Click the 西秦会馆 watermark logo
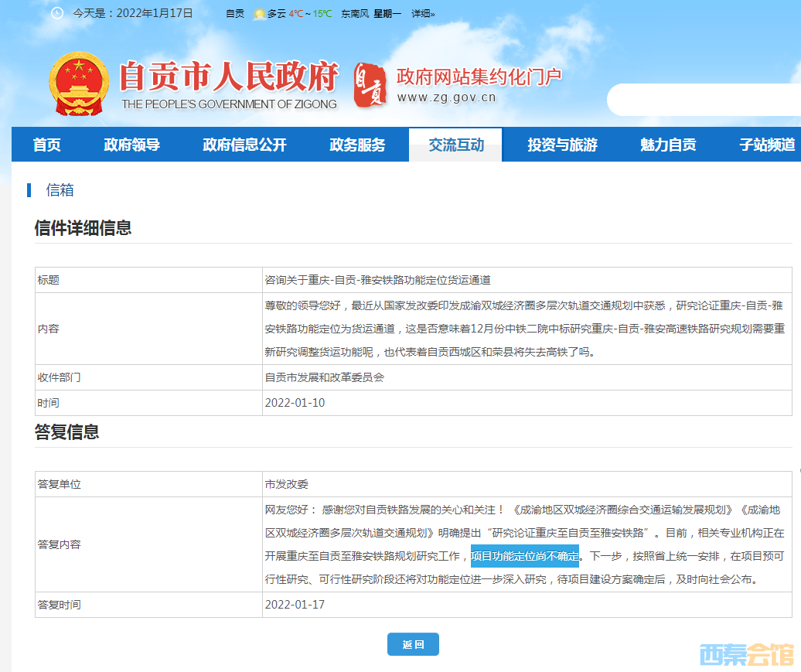Image resolution: width=801 pixels, height=672 pixels. (746, 654)
